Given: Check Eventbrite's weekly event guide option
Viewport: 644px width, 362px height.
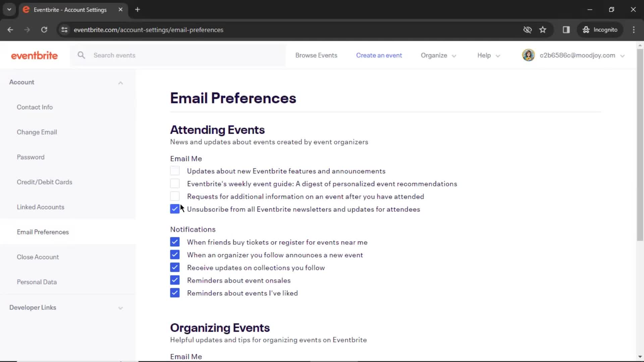Looking at the screenshot, I should tap(175, 184).
